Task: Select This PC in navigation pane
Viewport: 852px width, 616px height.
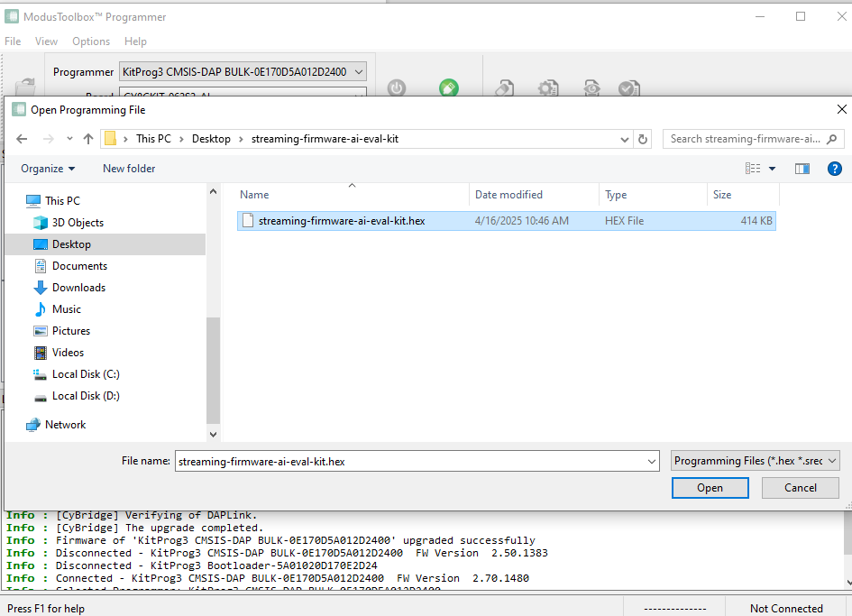Action: 62,200
